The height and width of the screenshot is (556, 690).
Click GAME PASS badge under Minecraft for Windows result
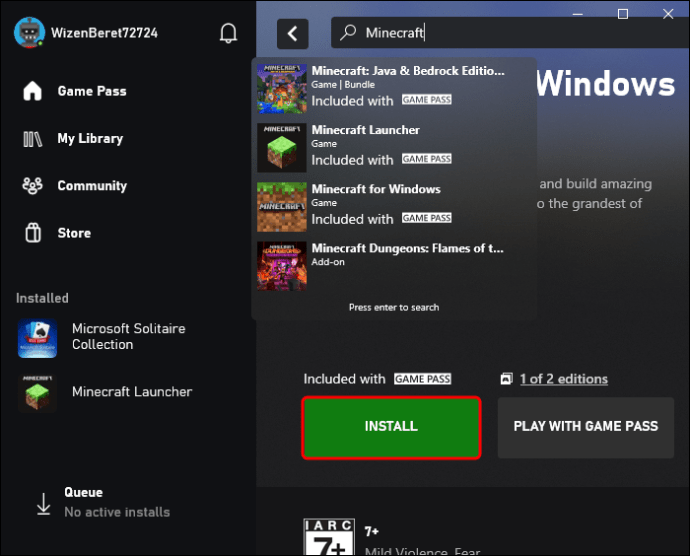[x=426, y=218]
